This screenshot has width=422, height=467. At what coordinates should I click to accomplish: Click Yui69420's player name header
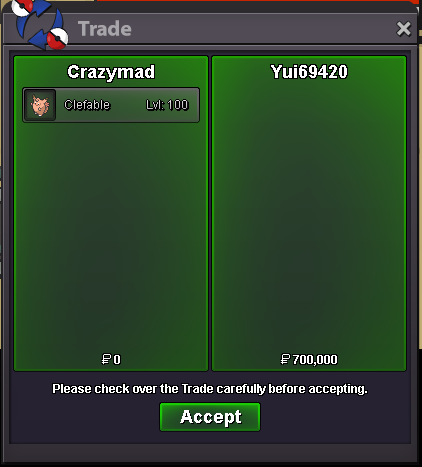(x=309, y=72)
